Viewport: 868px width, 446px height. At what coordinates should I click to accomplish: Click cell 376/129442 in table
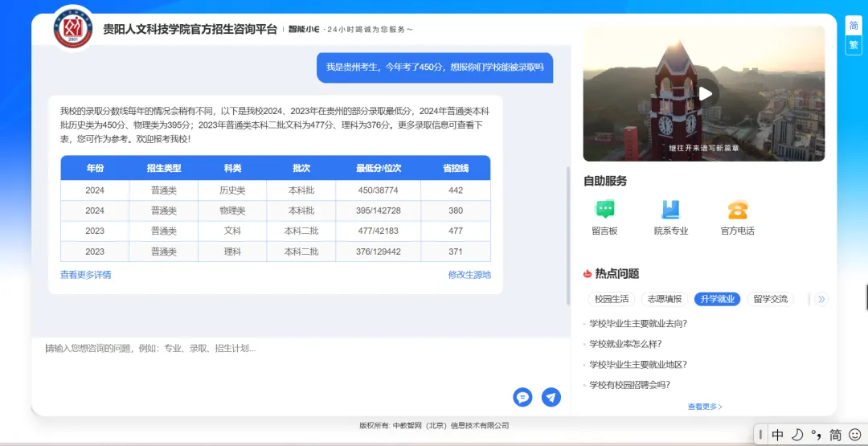click(378, 252)
